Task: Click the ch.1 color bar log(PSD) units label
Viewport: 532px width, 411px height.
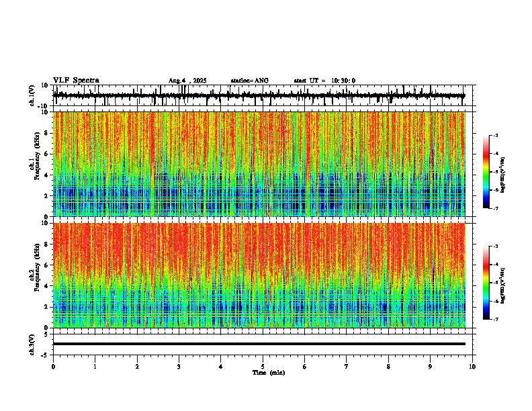Action: pos(504,175)
